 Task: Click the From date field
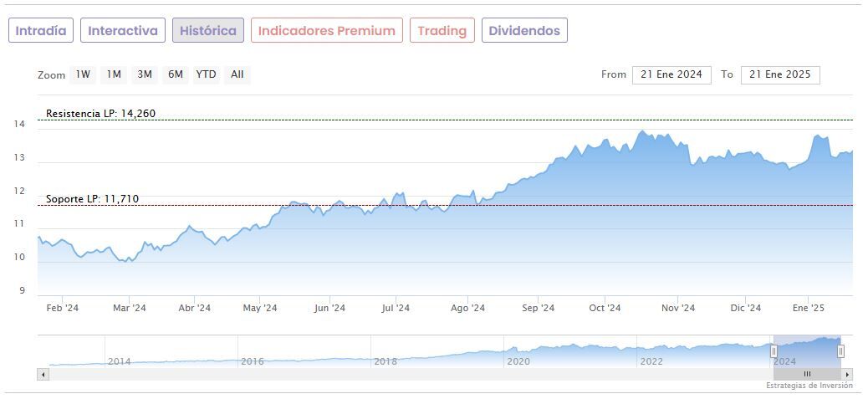point(671,74)
